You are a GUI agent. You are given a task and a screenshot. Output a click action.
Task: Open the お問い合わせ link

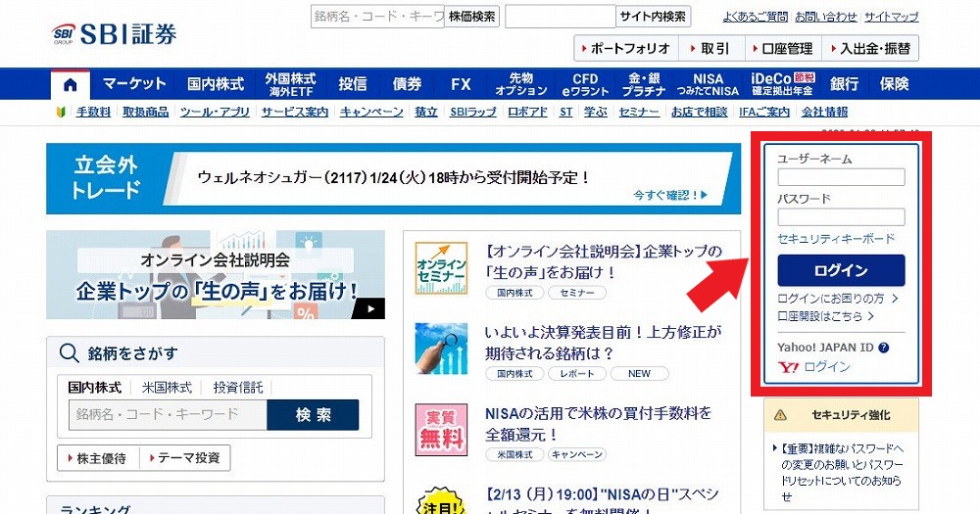click(825, 17)
